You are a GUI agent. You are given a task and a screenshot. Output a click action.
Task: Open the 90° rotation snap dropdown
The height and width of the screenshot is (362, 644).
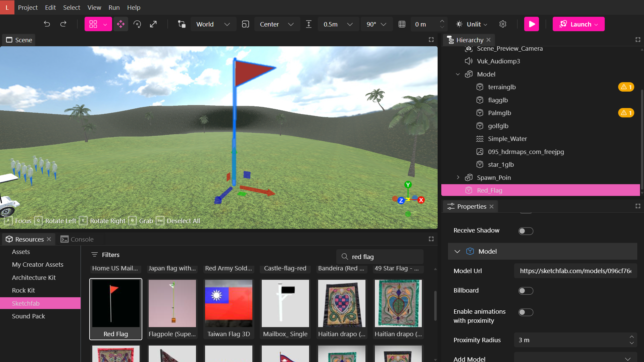click(376, 24)
